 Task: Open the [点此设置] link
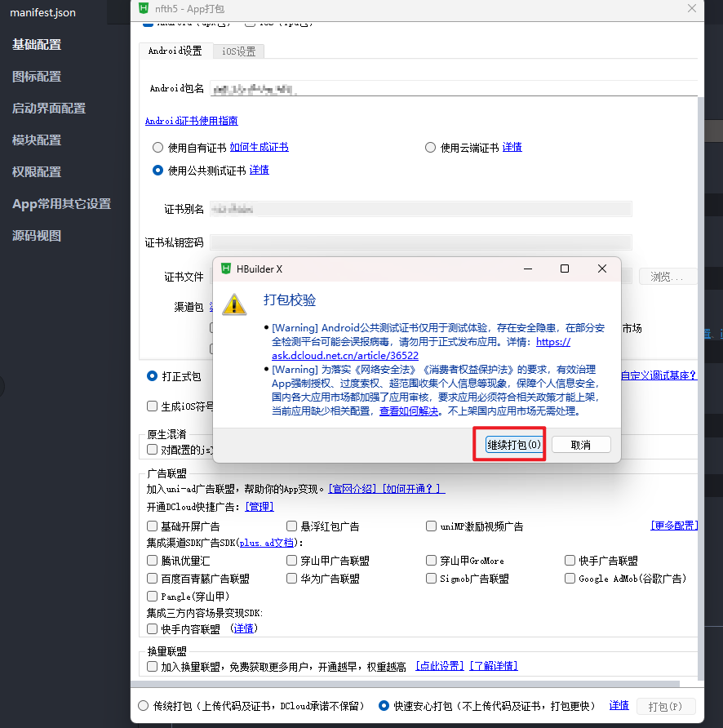(x=440, y=666)
